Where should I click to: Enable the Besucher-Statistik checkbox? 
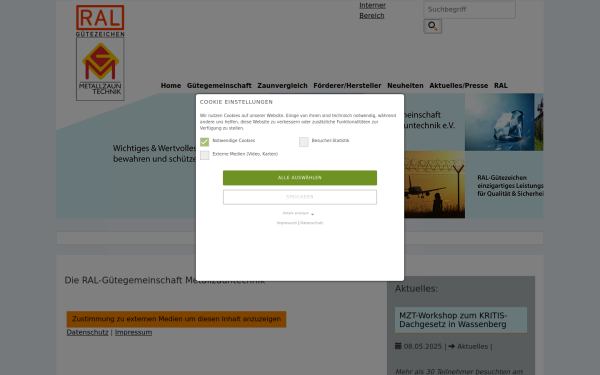pos(304,142)
